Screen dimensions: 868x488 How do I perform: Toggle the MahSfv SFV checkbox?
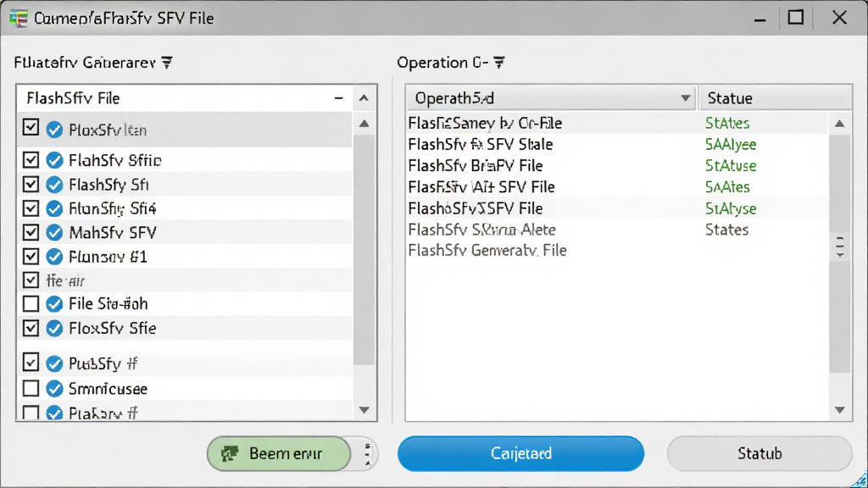coord(31,232)
